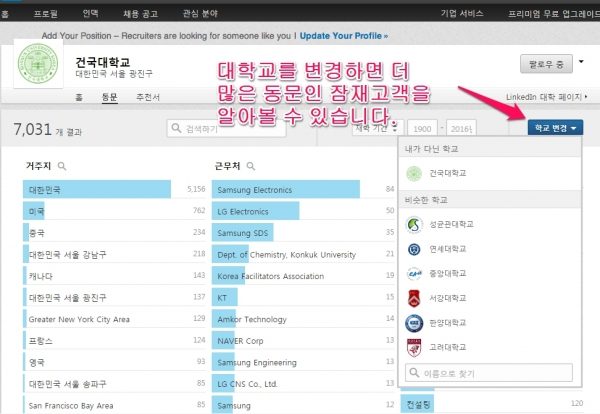Open 프리미엄 무료 업그레이드 menu item
The image size is (600, 414).
pyautogui.click(x=554, y=14)
